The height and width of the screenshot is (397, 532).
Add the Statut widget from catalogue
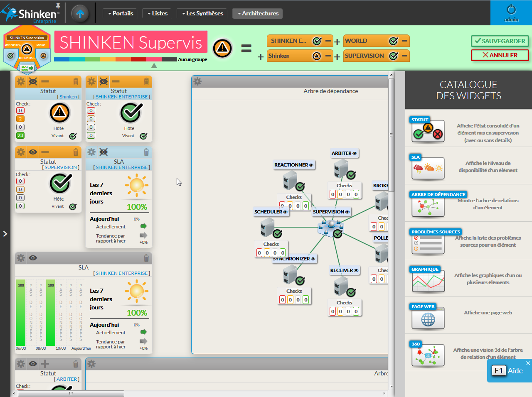(x=428, y=131)
